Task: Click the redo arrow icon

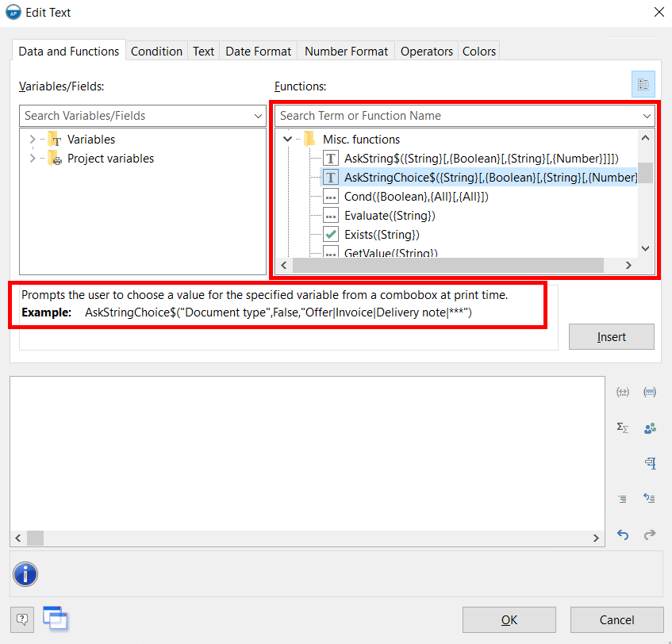Action: tap(650, 535)
